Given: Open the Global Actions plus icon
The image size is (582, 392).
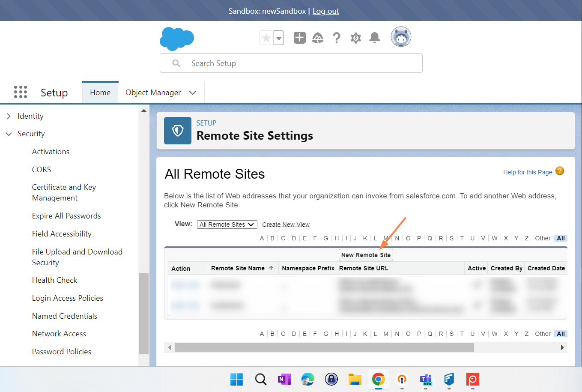Looking at the screenshot, I should tap(299, 38).
